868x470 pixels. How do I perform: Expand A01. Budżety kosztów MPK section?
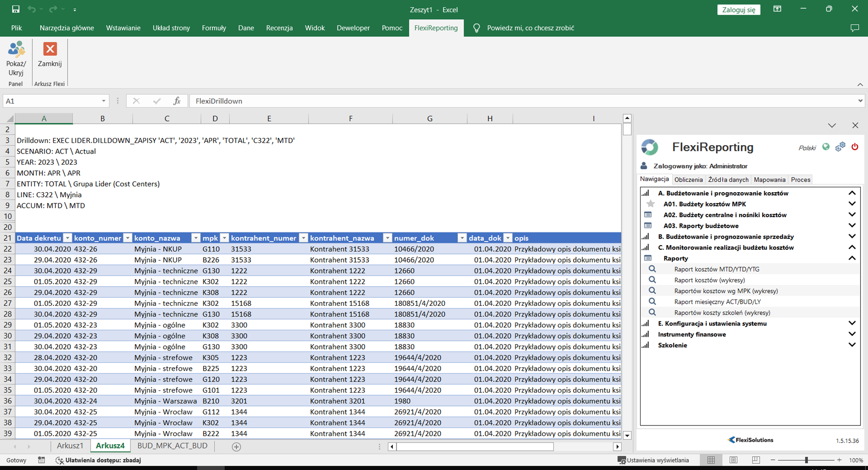pyautogui.click(x=852, y=204)
